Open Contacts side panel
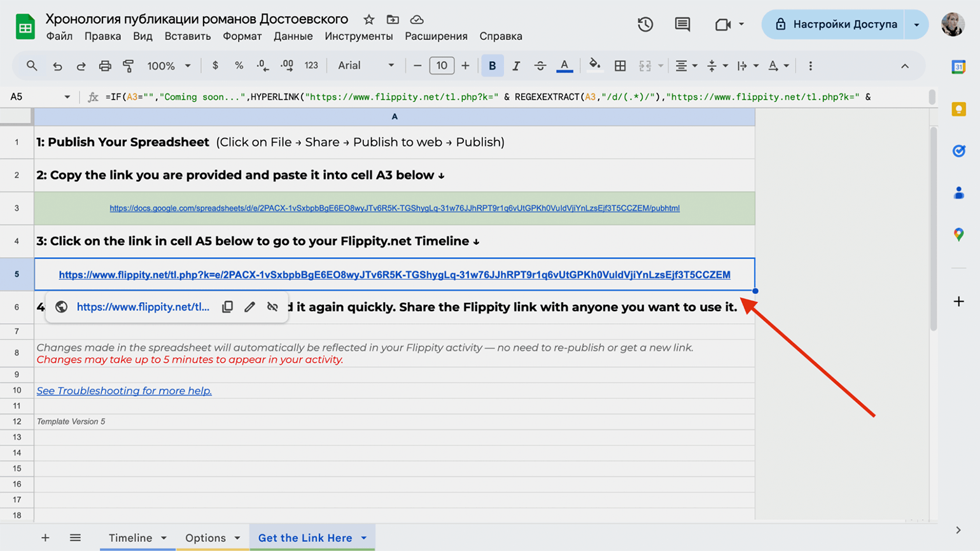 (x=958, y=193)
